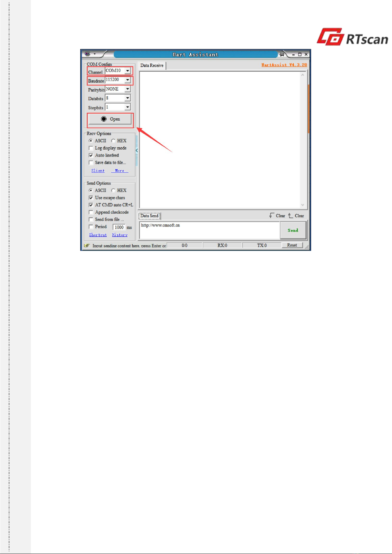Screen dimensions: 392x554
Task: Collapse the left panel with the chevron
Action: pyautogui.click(x=137, y=151)
